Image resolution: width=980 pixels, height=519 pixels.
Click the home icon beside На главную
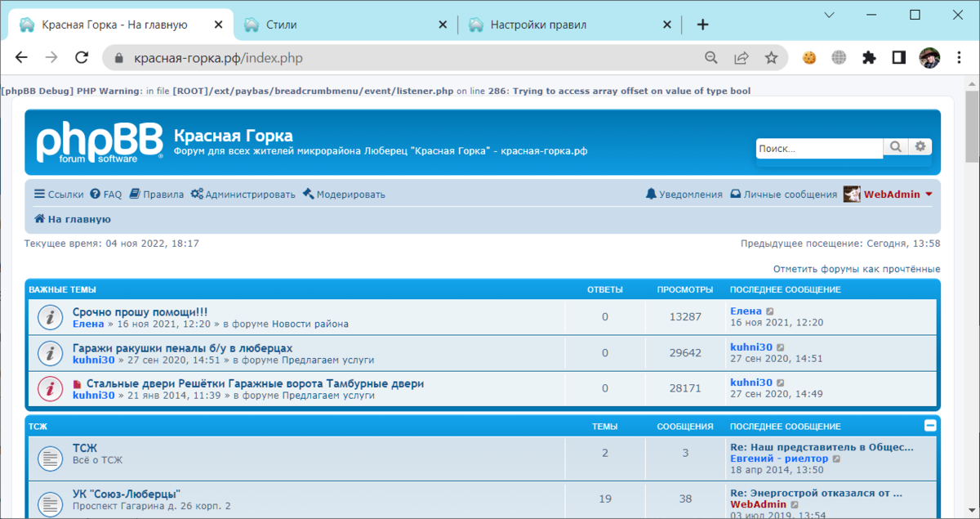(x=39, y=219)
